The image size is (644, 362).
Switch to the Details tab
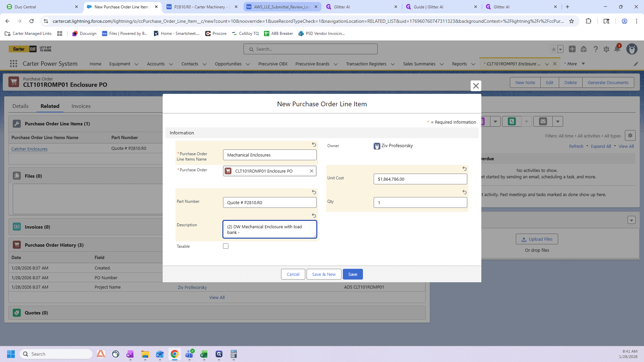point(20,106)
